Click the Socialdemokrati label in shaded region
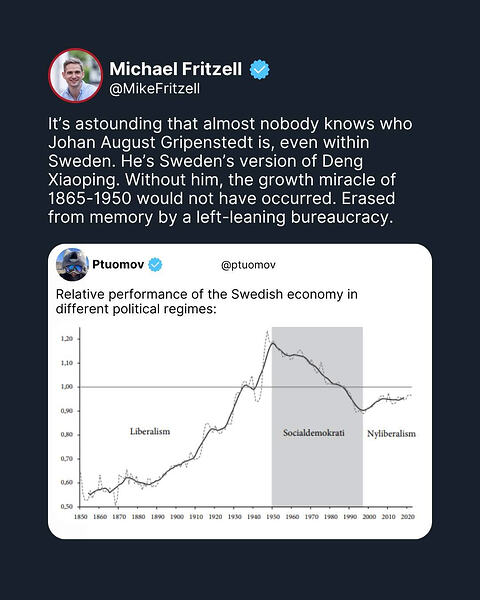Viewport: 480px width, 600px height. (314, 433)
